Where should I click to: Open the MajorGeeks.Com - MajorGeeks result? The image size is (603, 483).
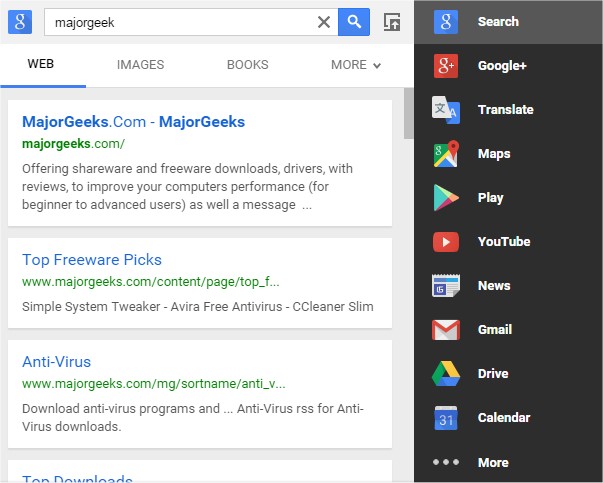133,122
